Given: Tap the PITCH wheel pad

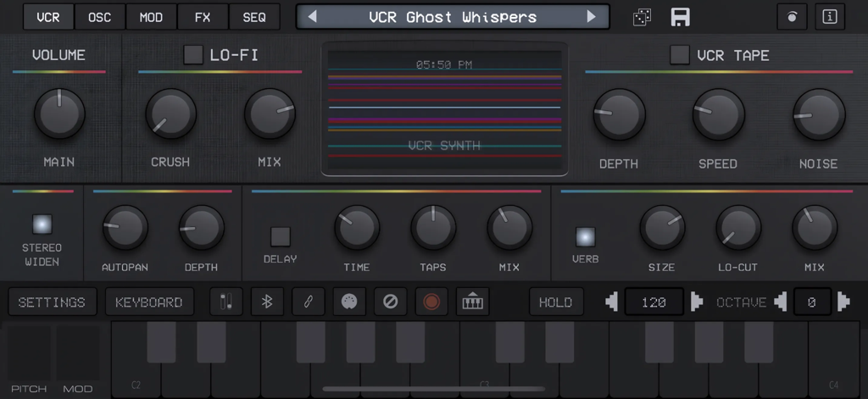Looking at the screenshot, I should (x=29, y=352).
